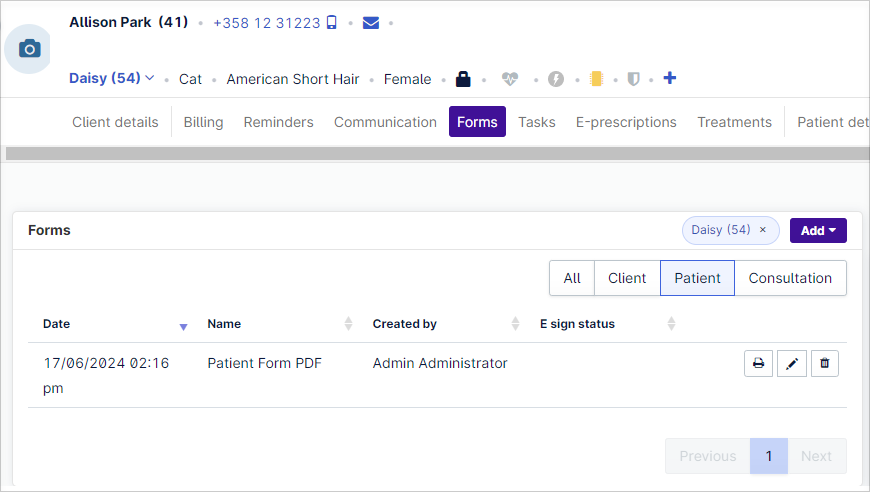This screenshot has height=492, width=870.
Task: Filter forms by Consultation
Action: (790, 278)
